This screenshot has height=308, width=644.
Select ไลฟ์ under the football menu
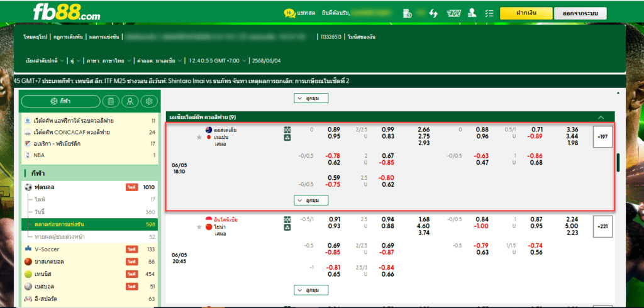[x=40, y=200]
